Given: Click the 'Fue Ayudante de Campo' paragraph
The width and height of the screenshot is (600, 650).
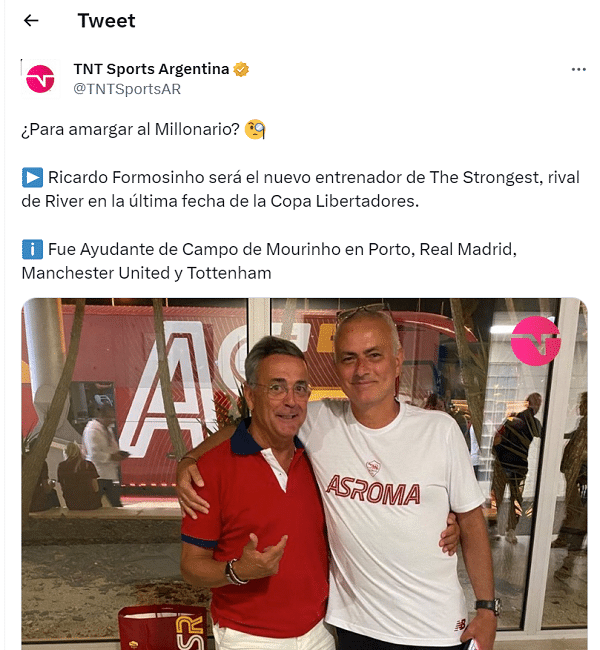Looking at the screenshot, I should pos(270,261).
